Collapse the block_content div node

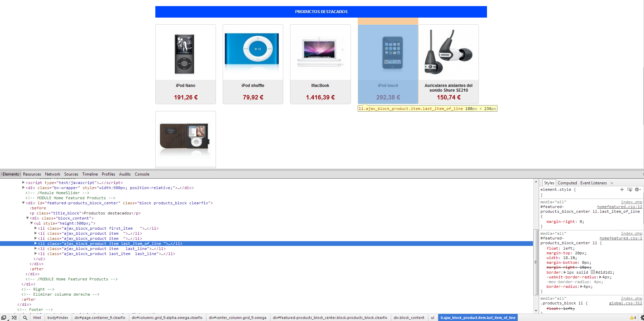click(x=27, y=218)
